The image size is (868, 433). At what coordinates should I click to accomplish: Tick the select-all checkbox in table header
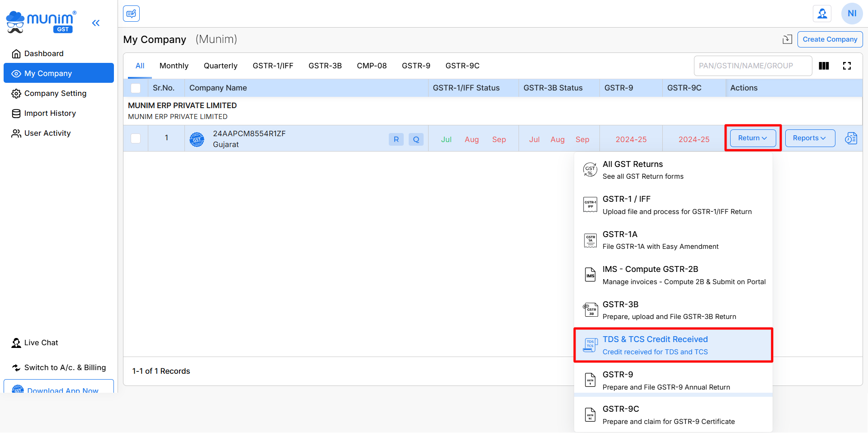pyautogui.click(x=136, y=88)
